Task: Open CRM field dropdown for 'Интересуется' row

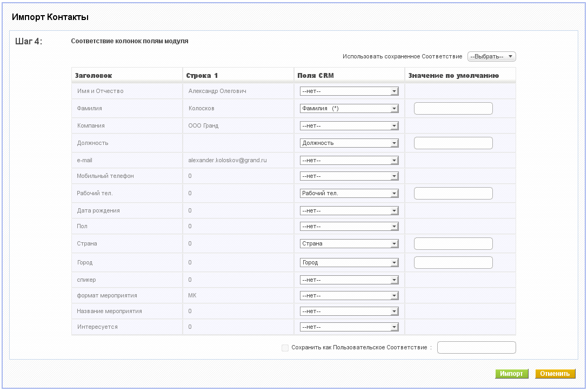Action: coord(349,327)
